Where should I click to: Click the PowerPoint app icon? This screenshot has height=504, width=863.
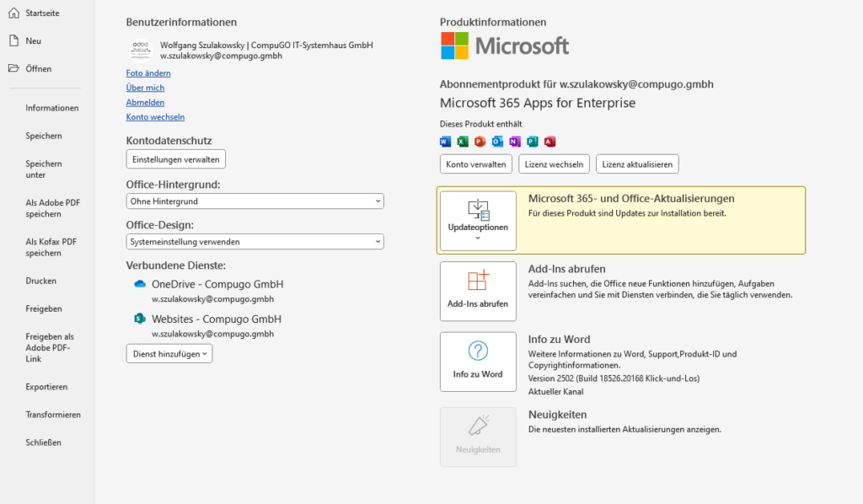click(480, 142)
